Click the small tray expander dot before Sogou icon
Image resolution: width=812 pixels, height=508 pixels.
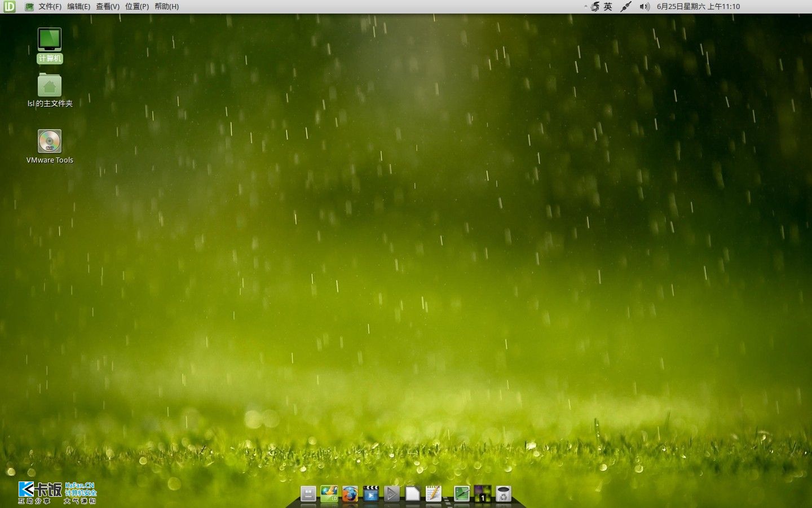coord(585,7)
